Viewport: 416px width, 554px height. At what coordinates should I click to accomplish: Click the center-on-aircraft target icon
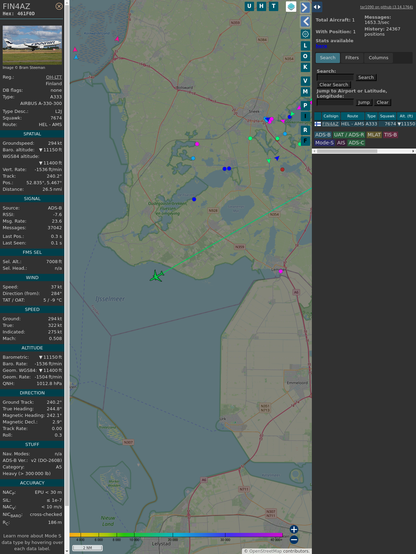coord(305,34)
